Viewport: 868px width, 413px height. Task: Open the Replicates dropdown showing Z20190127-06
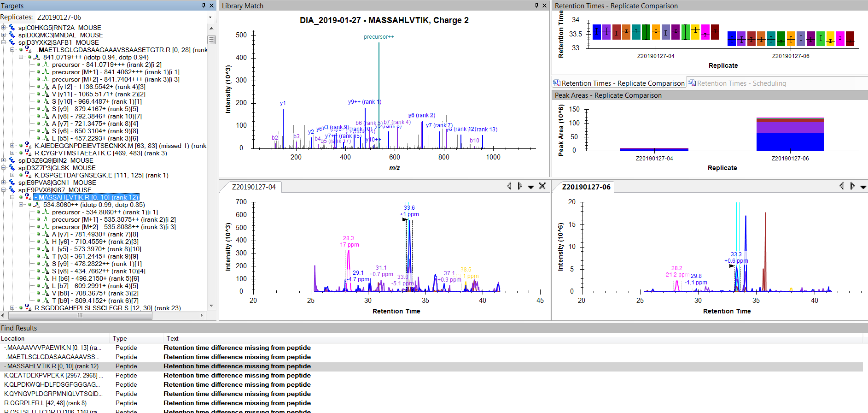[x=210, y=17]
